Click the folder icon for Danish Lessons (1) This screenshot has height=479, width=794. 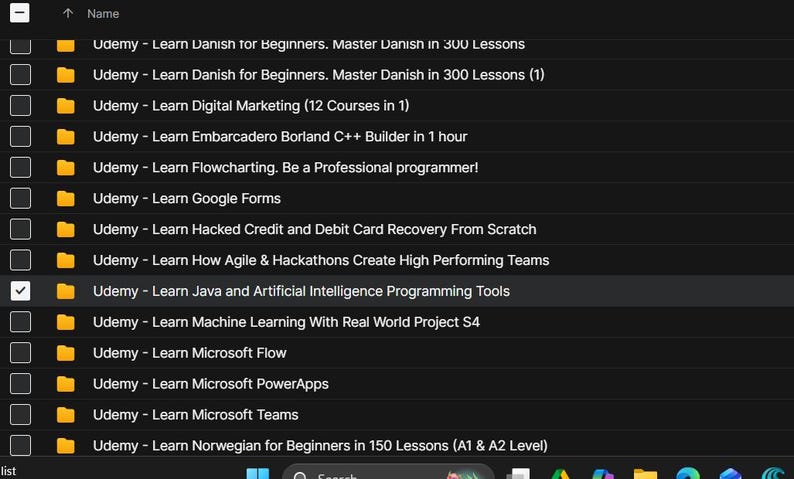pos(65,75)
